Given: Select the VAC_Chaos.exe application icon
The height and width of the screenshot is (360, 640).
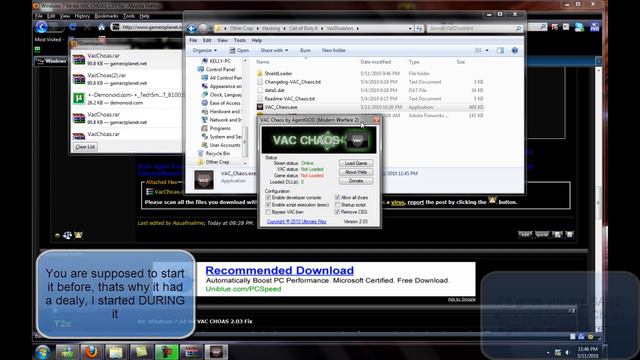Looking at the screenshot, I should point(260,107).
